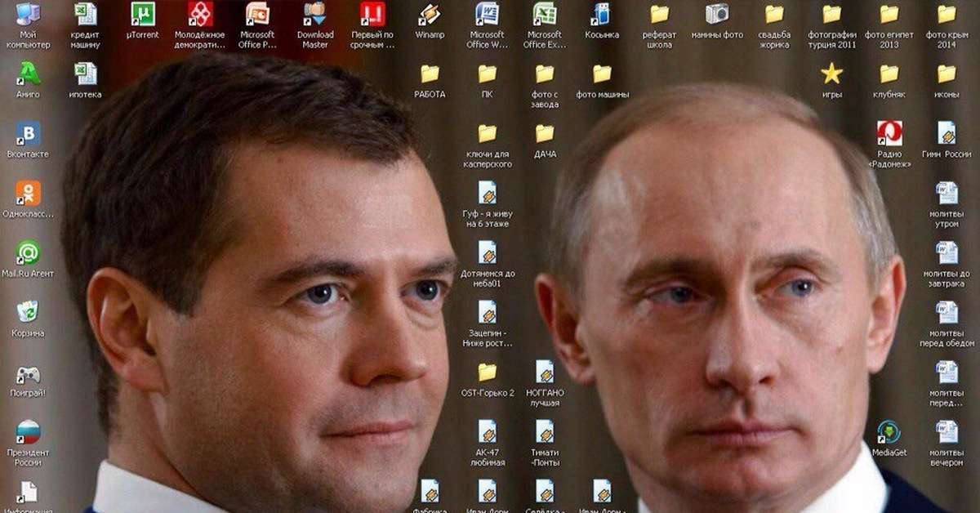Select the ключи для касперского folder
980x513 pixels.
tap(488, 134)
